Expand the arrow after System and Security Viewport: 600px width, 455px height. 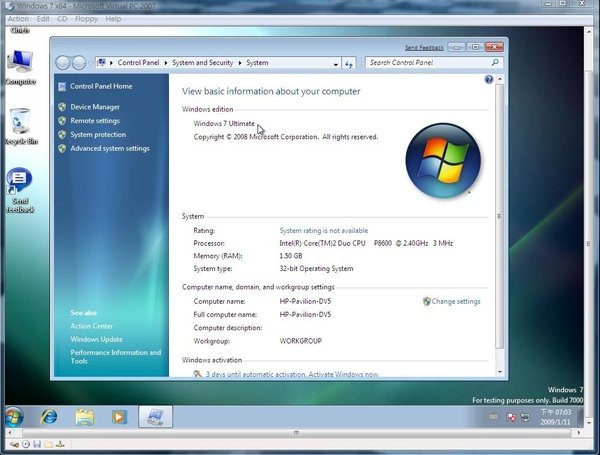pyautogui.click(x=240, y=63)
